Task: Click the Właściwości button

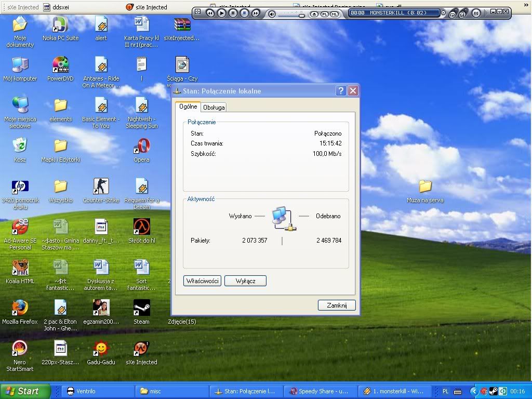Action: point(202,281)
